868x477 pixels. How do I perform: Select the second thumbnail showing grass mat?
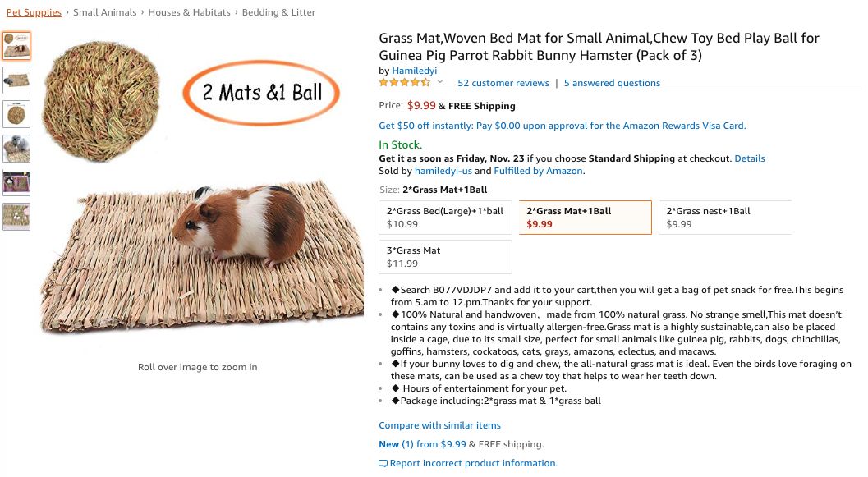point(16,80)
